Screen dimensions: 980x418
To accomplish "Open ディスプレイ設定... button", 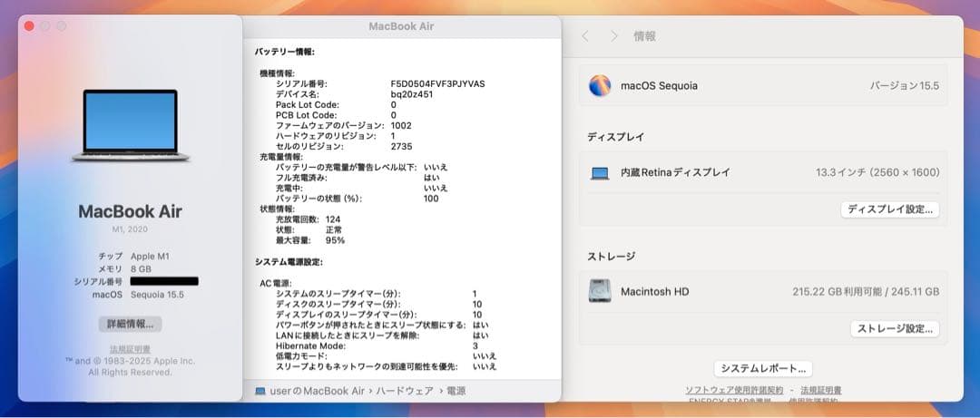I will point(889,209).
